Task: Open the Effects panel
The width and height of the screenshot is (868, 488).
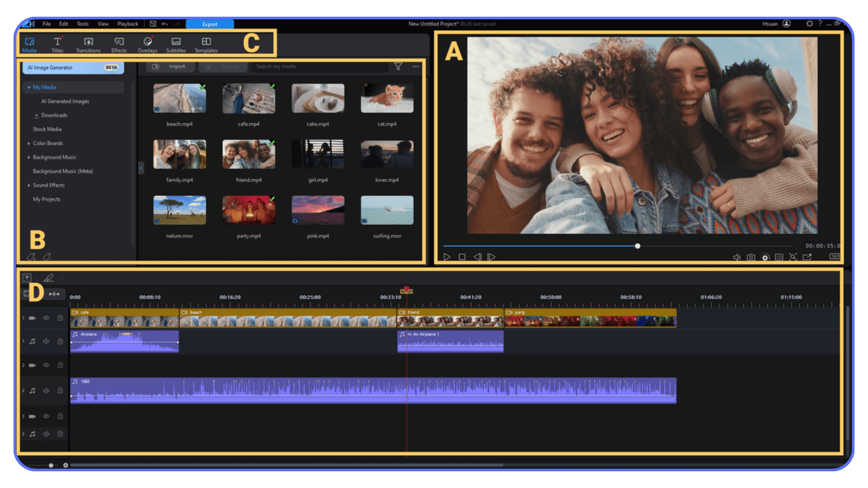Action: click(x=118, y=44)
